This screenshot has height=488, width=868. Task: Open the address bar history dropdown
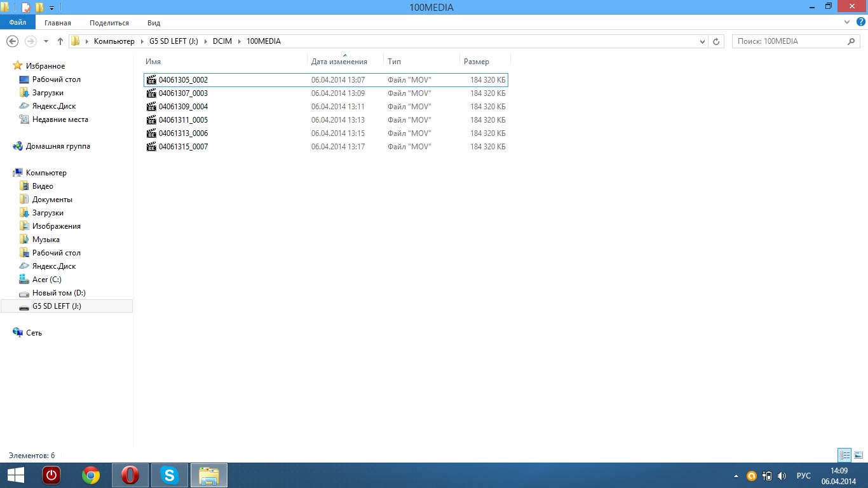702,41
